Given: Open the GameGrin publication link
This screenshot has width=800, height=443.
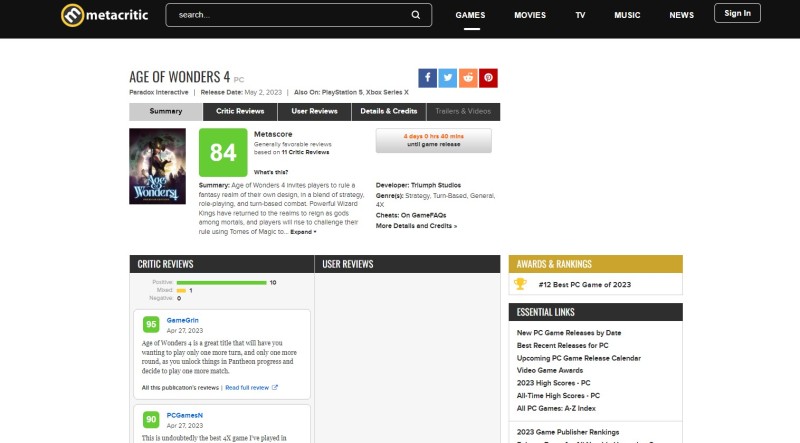Looking at the screenshot, I should pos(183,320).
